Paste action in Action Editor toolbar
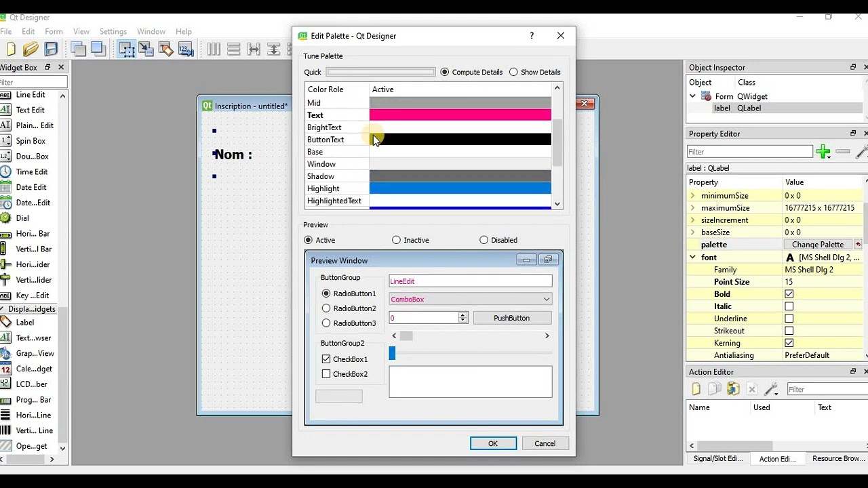 (x=733, y=389)
